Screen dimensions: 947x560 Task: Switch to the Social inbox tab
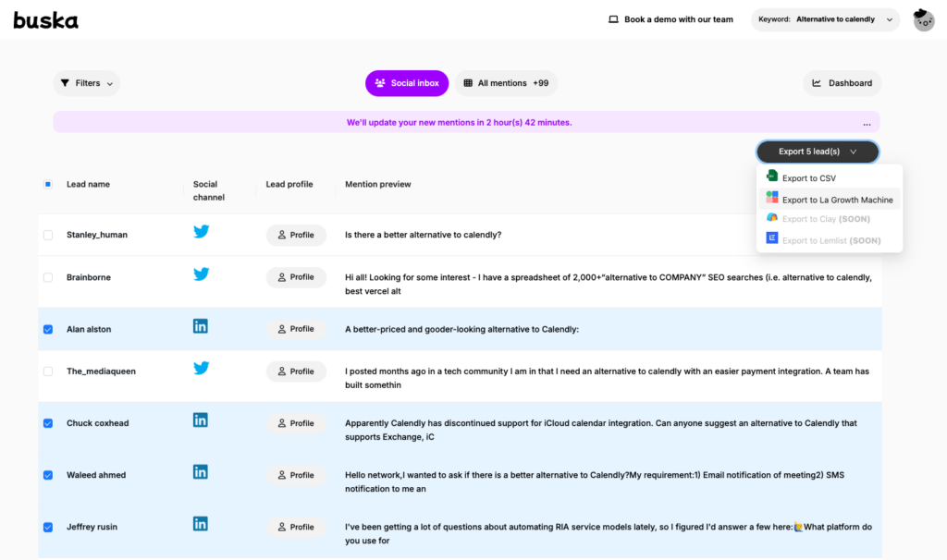pos(407,83)
